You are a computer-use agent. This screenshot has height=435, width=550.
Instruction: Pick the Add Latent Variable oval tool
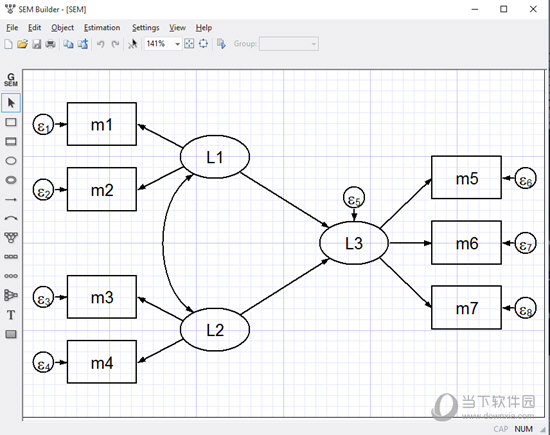11,161
